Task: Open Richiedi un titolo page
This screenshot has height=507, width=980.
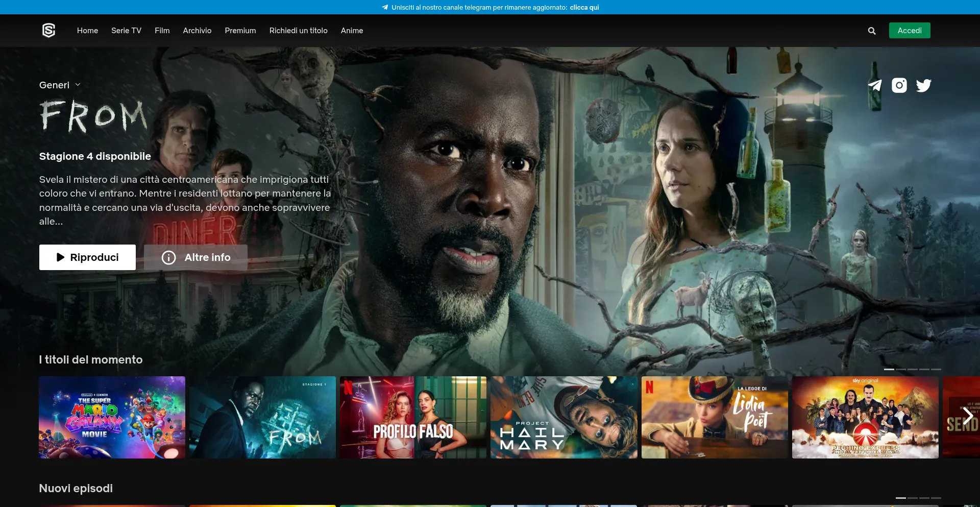Action: (299, 31)
